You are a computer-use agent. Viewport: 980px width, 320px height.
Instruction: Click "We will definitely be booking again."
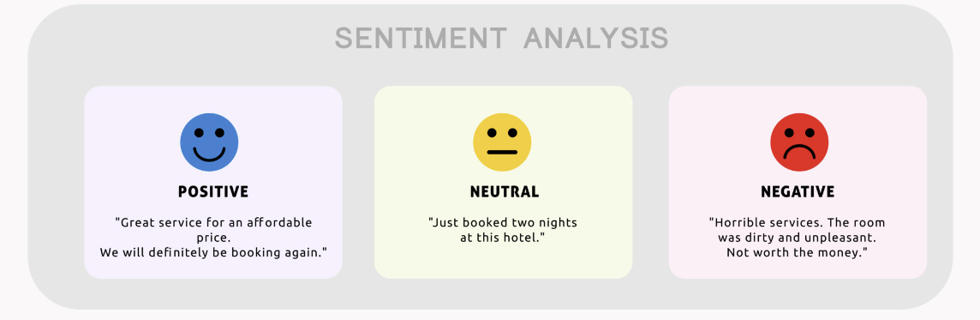pos(213,252)
